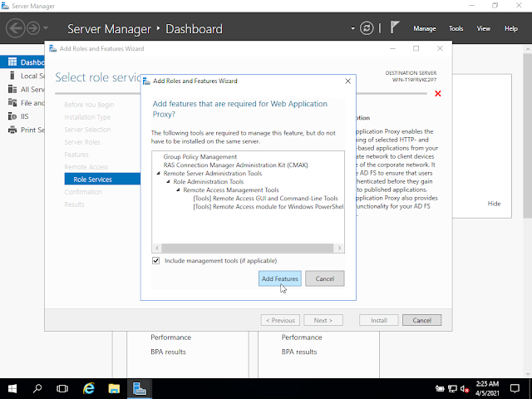
Task: Uncheck Include management tools checkbox
Action: tap(155, 260)
